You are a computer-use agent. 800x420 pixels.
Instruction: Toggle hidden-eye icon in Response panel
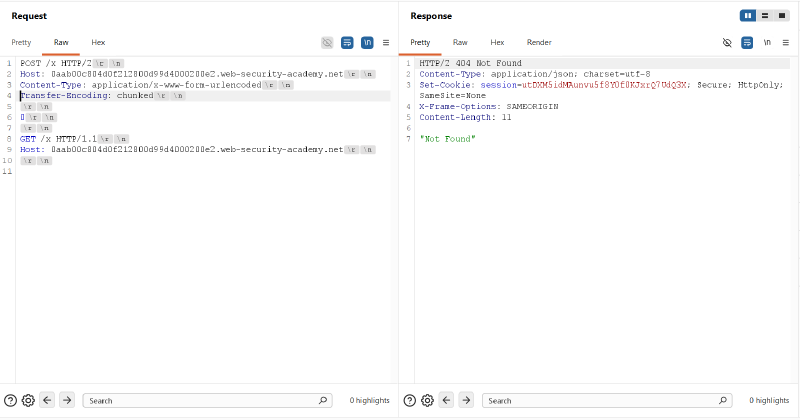(727, 42)
